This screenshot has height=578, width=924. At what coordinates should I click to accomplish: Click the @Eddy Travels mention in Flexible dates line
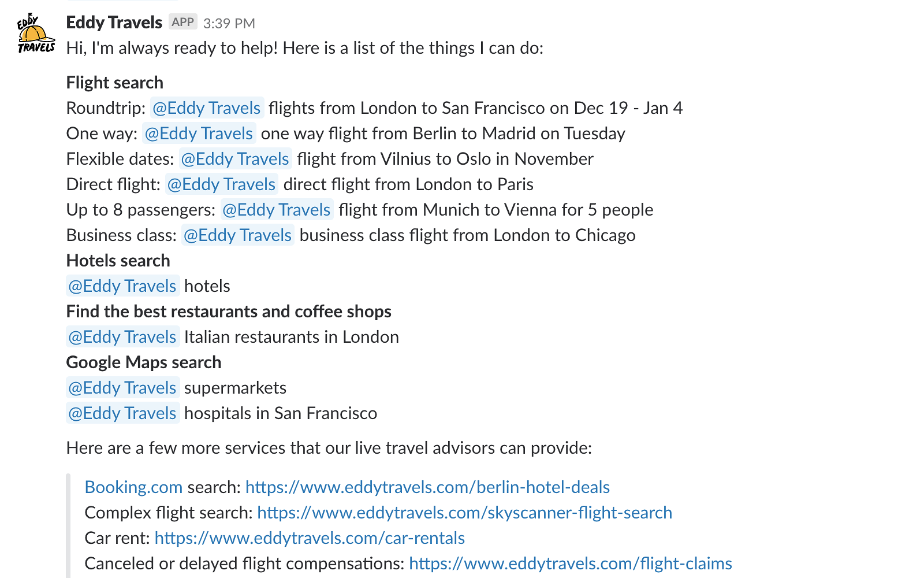[x=234, y=159]
